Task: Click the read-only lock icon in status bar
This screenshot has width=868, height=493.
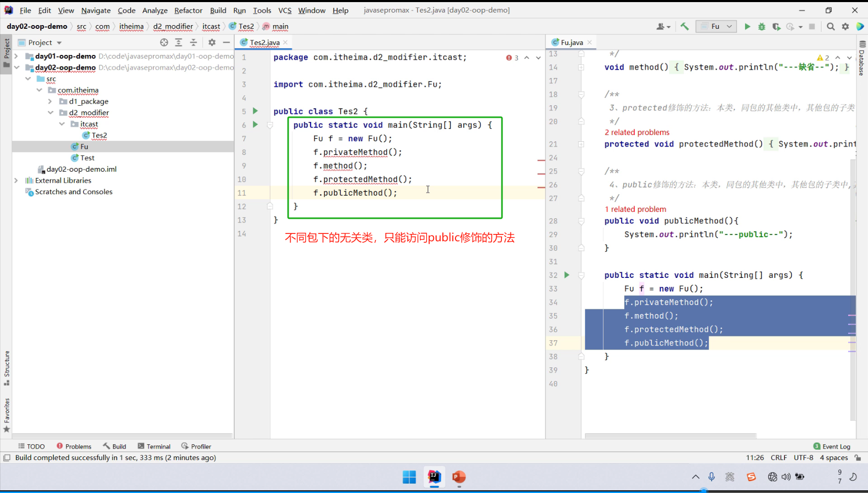Action: point(858,457)
